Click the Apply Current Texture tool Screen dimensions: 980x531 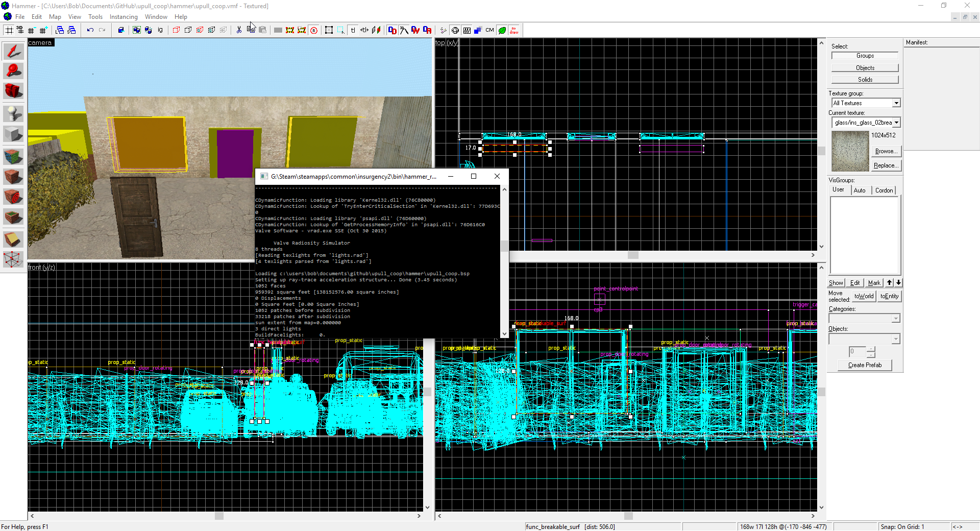[13, 177]
